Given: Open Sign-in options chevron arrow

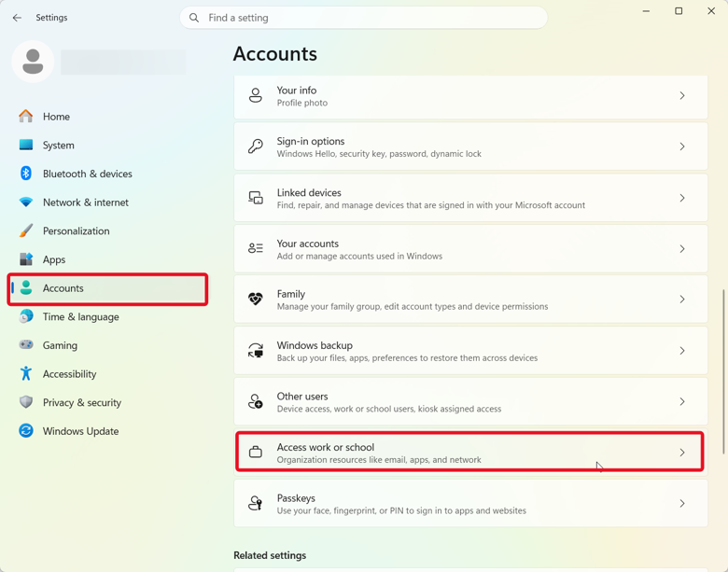Looking at the screenshot, I should point(682,146).
